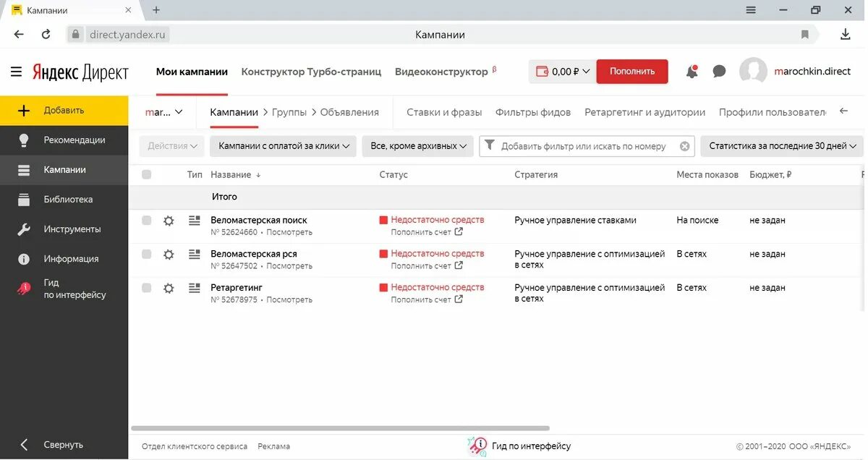
Task: Open the balance dropdown showing 0,00 ₽
Action: [561, 71]
